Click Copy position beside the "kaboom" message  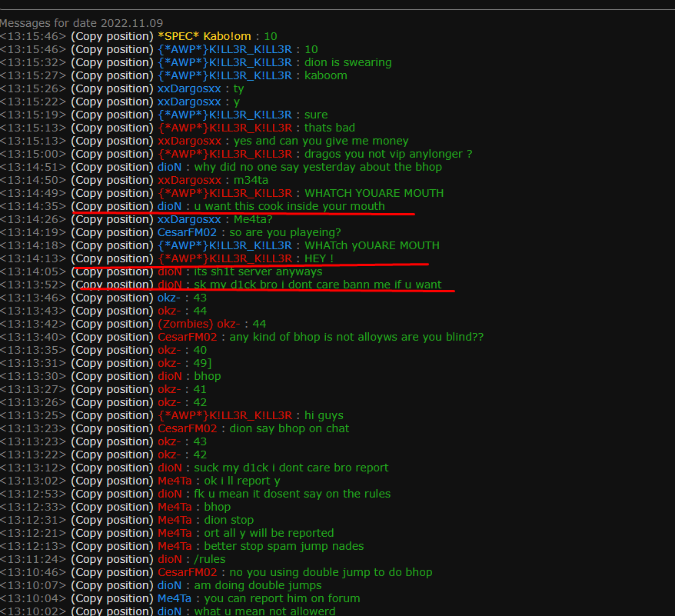click(112, 75)
